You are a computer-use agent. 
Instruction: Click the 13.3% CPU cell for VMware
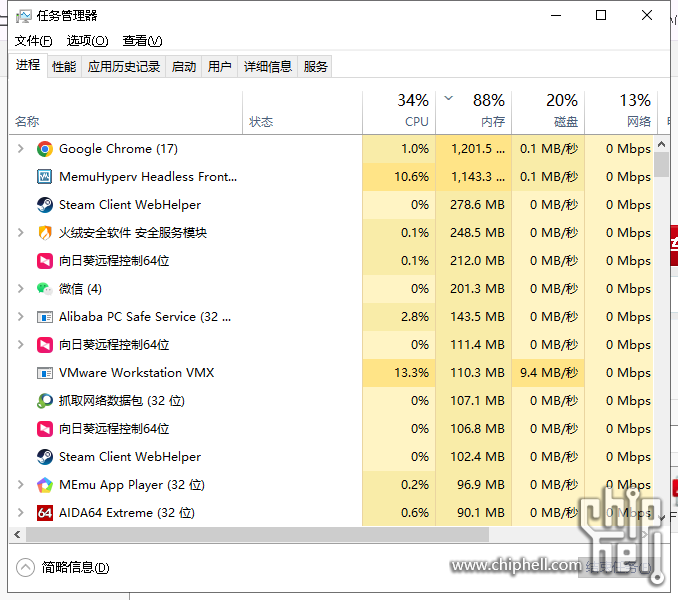click(399, 373)
